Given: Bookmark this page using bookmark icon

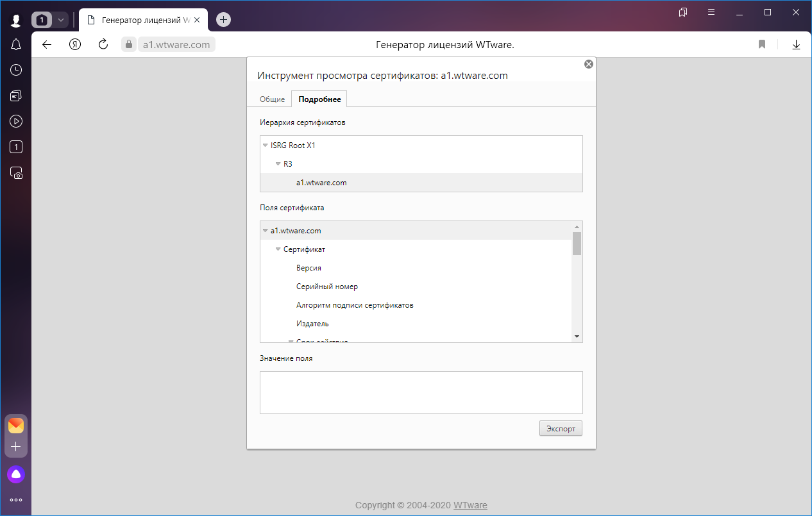Looking at the screenshot, I should tap(762, 44).
